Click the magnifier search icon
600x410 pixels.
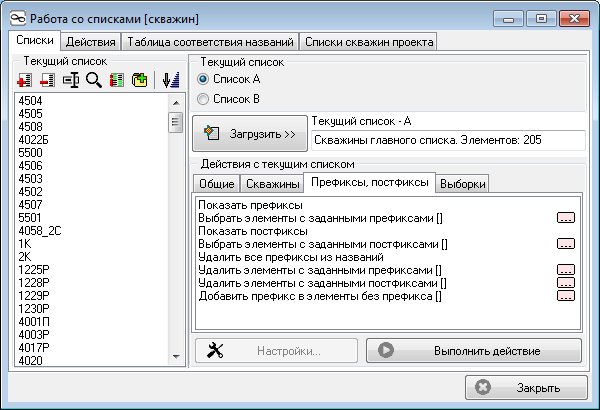click(94, 80)
